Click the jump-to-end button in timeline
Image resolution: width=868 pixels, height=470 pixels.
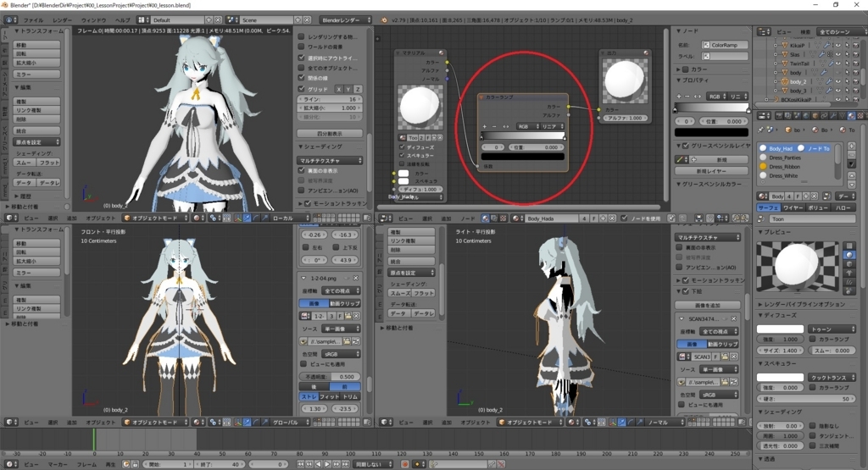(345, 464)
